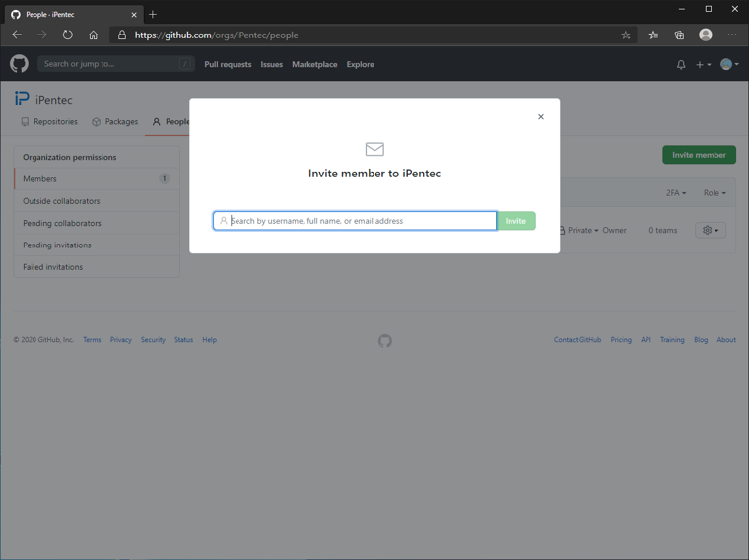
Task: Open Pending invitations list
Action: click(97, 245)
